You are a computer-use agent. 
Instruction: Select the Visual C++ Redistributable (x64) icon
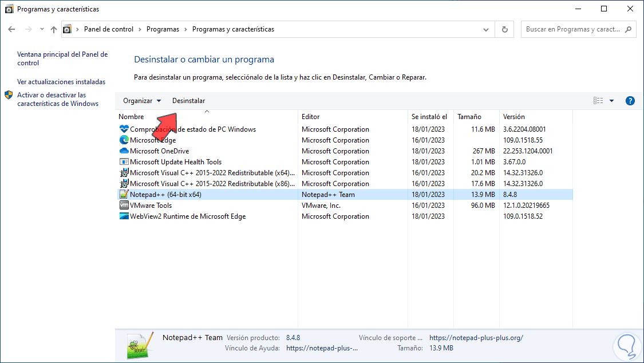click(x=124, y=173)
